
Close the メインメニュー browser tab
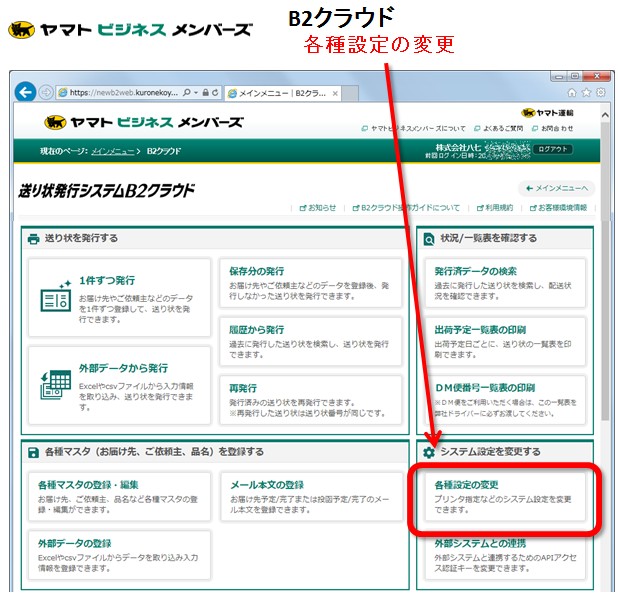335,93
